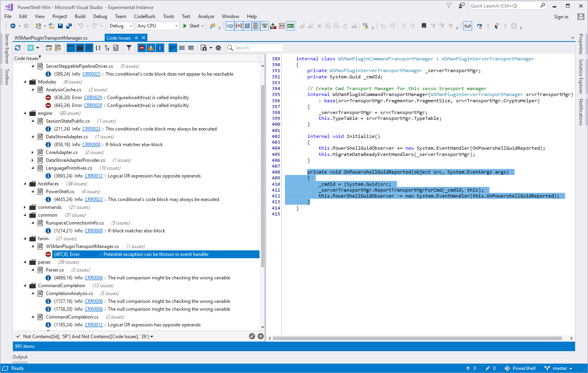
Task: Toggle the info messages filter
Action: click(x=159, y=47)
